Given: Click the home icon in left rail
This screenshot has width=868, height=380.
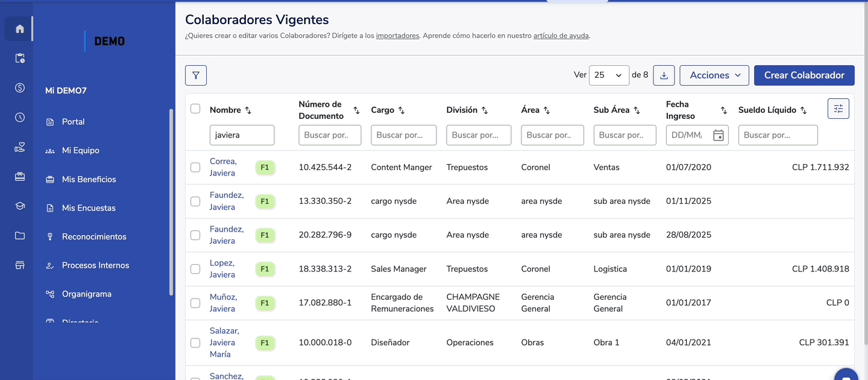Looking at the screenshot, I should (x=20, y=29).
